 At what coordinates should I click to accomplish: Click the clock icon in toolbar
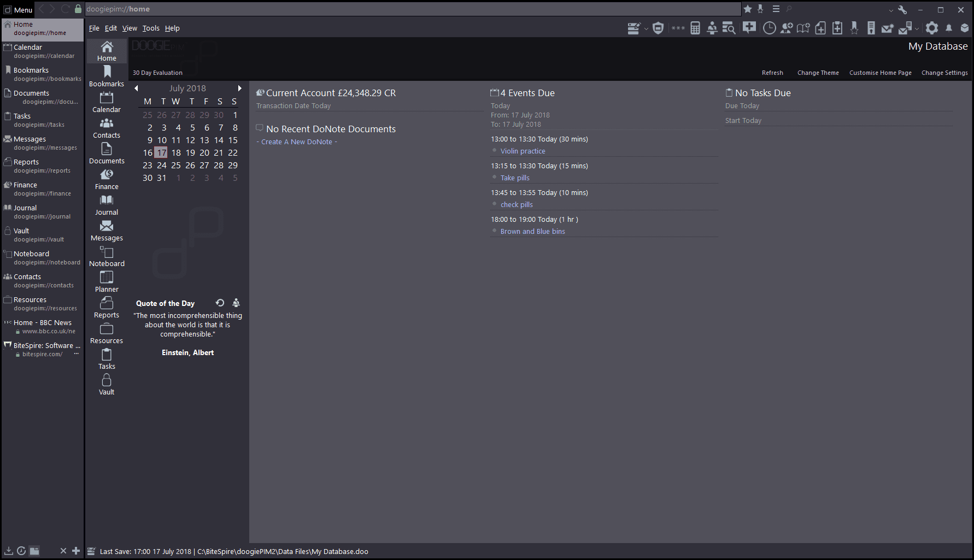(769, 28)
